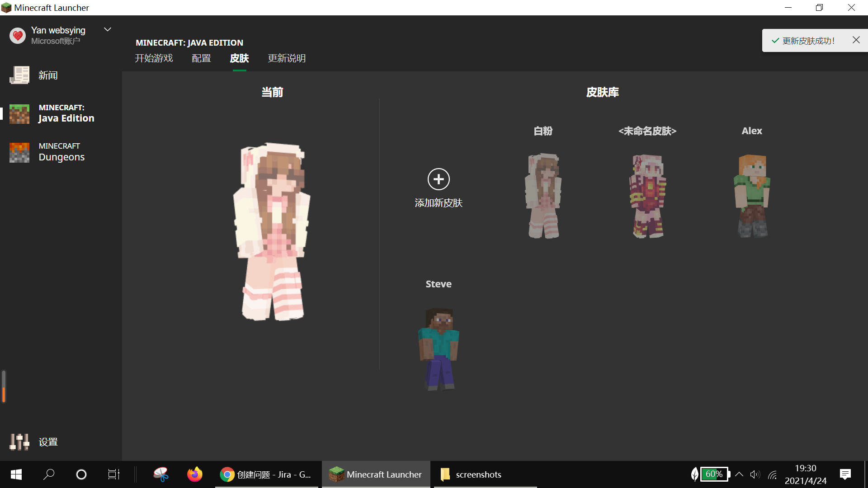The height and width of the screenshot is (488, 868).
Task: Choose the 白粉 skin in library
Action: (543, 195)
